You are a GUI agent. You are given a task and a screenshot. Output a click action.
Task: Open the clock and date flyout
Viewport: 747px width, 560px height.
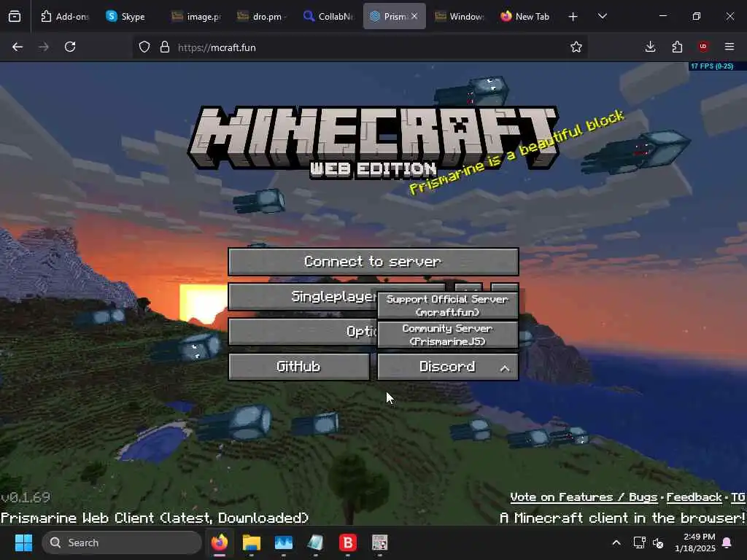point(694,542)
